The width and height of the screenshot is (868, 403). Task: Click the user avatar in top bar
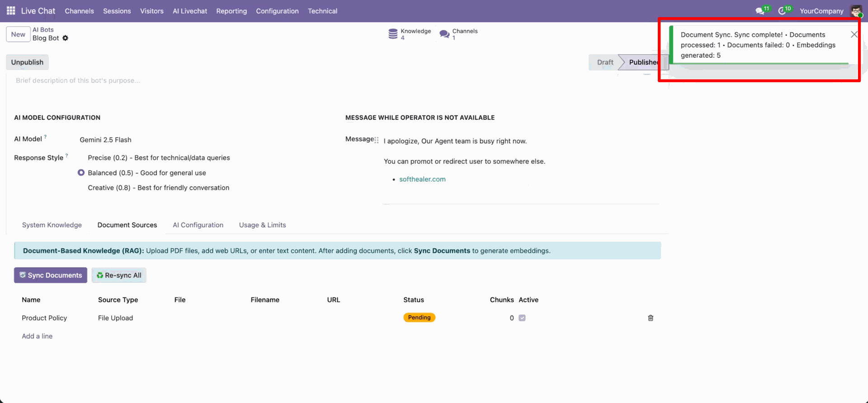coord(856,11)
